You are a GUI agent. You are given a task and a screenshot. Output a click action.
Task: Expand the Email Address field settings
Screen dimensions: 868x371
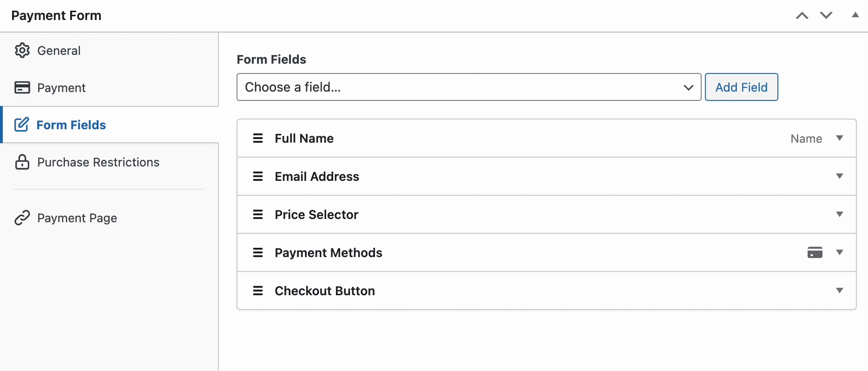click(840, 176)
